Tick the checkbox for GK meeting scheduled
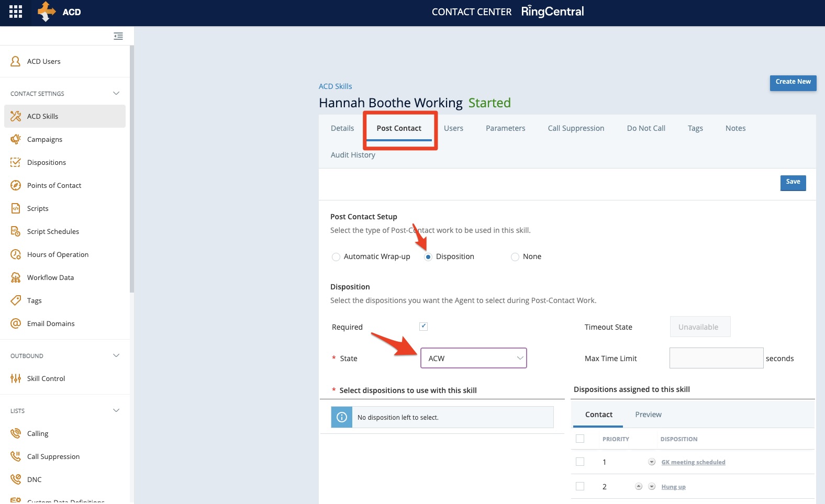 [580, 462]
